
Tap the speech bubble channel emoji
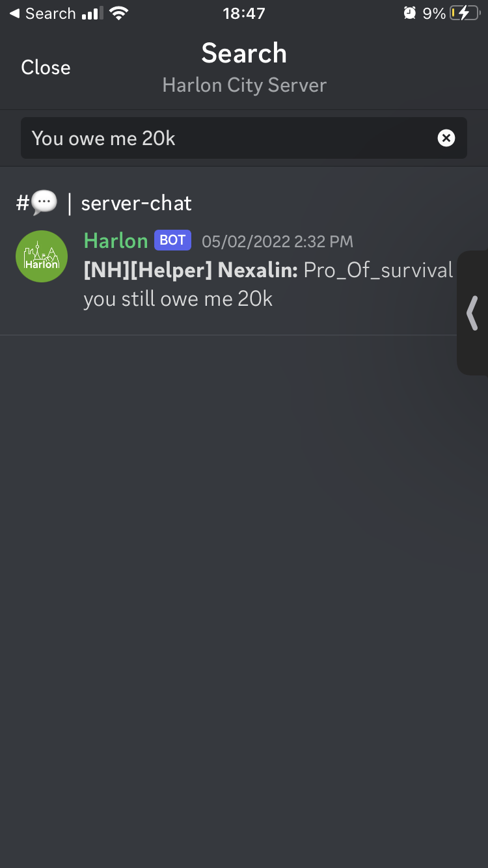[x=44, y=204]
